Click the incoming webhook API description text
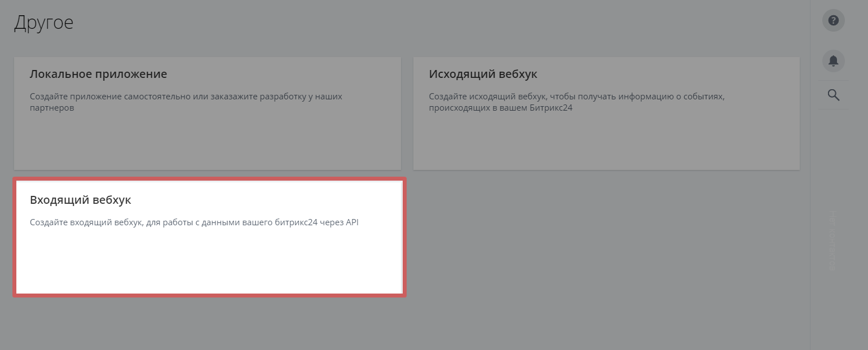The height and width of the screenshot is (350, 868). pos(194,222)
